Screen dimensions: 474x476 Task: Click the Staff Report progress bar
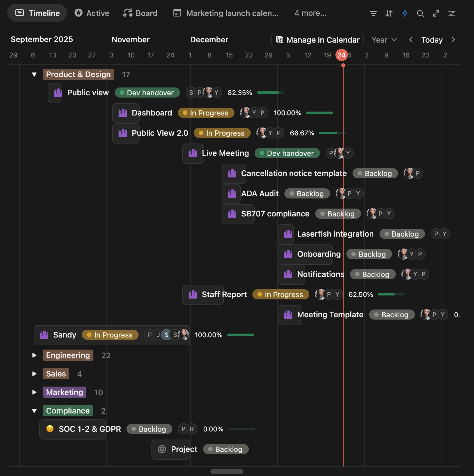point(391,294)
